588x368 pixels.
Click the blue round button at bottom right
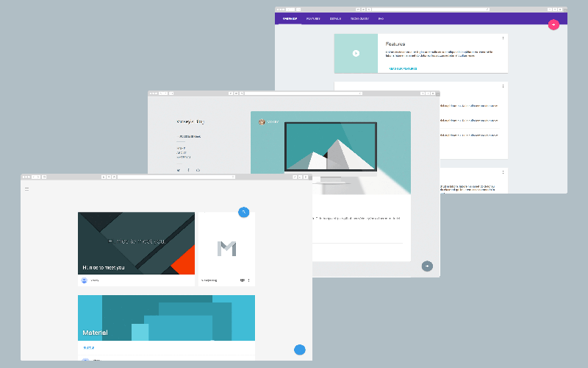point(300,350)
